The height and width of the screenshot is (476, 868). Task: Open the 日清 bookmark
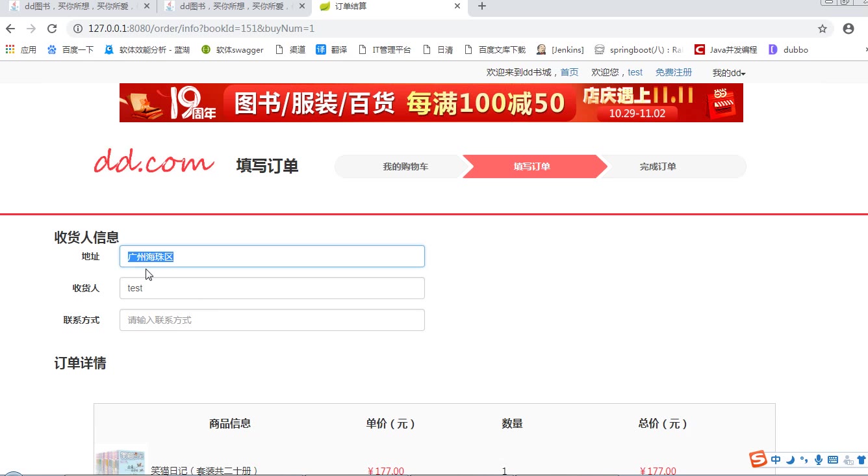tap(438, 49)
